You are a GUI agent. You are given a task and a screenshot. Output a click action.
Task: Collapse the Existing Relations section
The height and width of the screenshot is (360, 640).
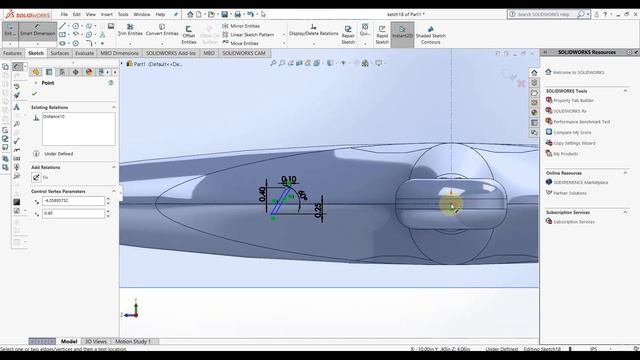click(114, 107)
